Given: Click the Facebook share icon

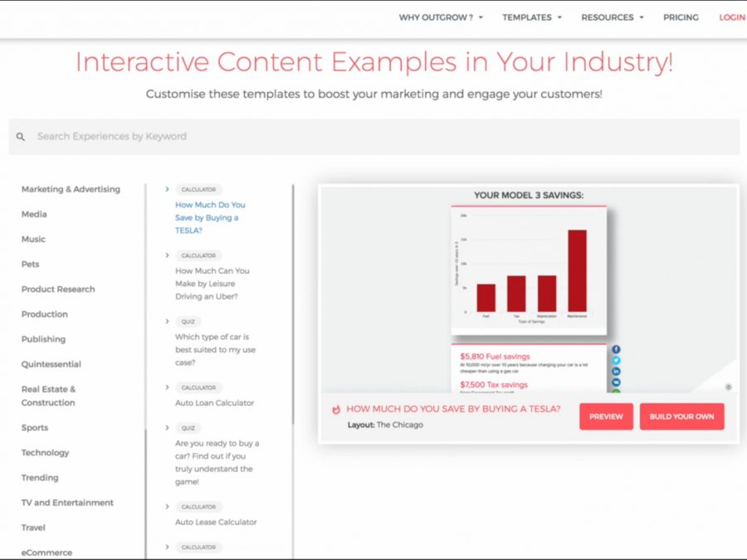Looking at the screenshot, I should (x=617, y=350).
